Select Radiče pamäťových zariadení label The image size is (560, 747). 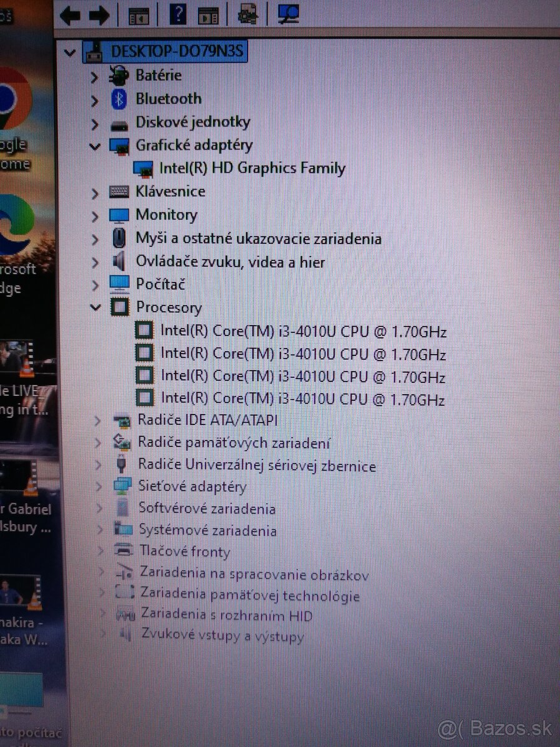click(234, 443)
